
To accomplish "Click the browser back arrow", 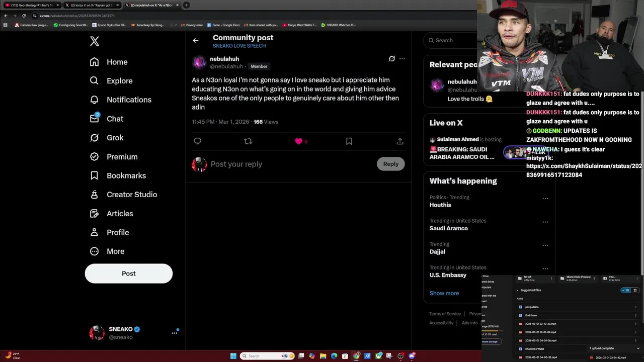I will [6, 16].
